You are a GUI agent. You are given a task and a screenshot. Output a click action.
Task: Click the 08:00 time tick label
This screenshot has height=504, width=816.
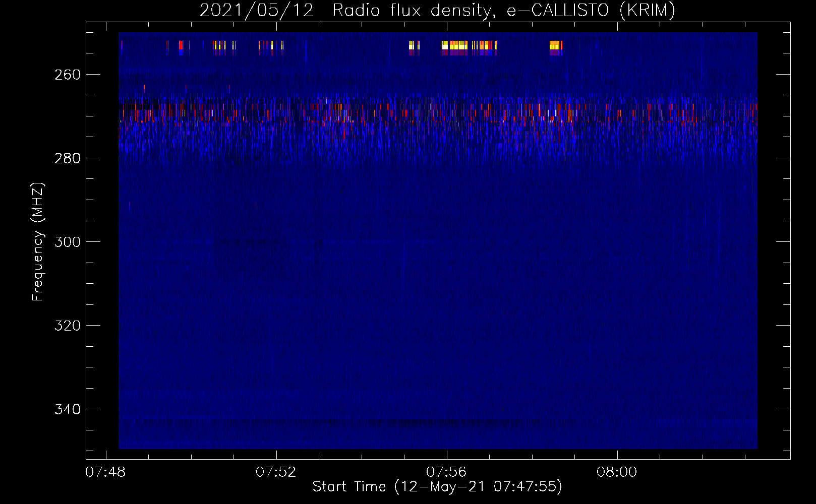[x=617, y=472]
